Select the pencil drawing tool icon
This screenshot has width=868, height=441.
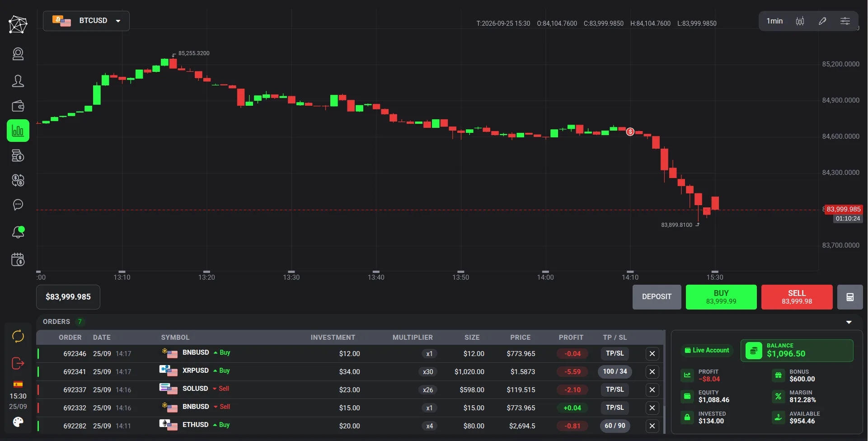click(822, 21)
